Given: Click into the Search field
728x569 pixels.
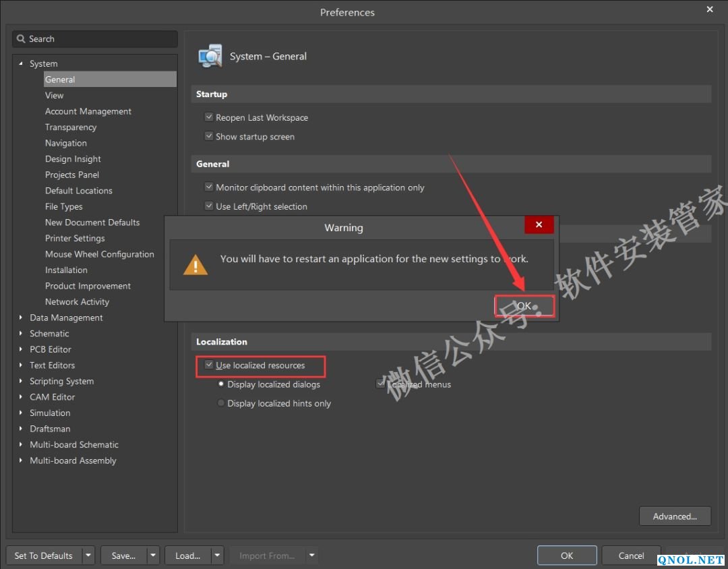Looking at the screenshot, I should (101, 39).
